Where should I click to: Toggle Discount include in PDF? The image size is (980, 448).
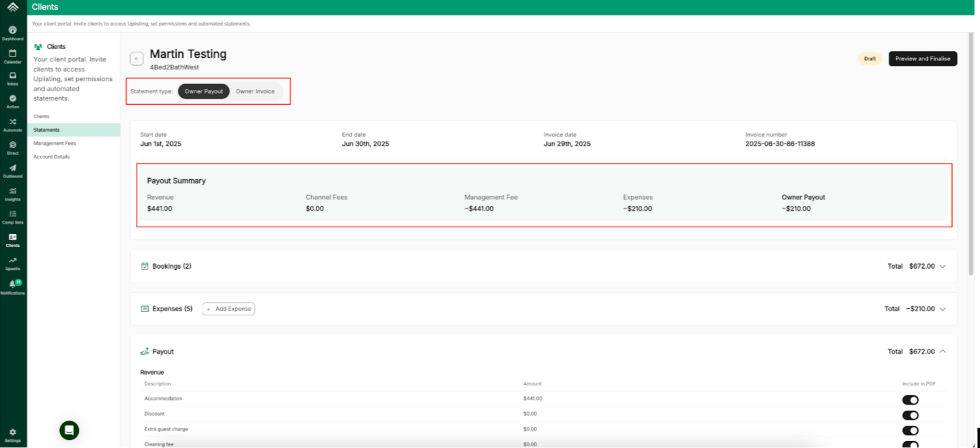(910, 415)
